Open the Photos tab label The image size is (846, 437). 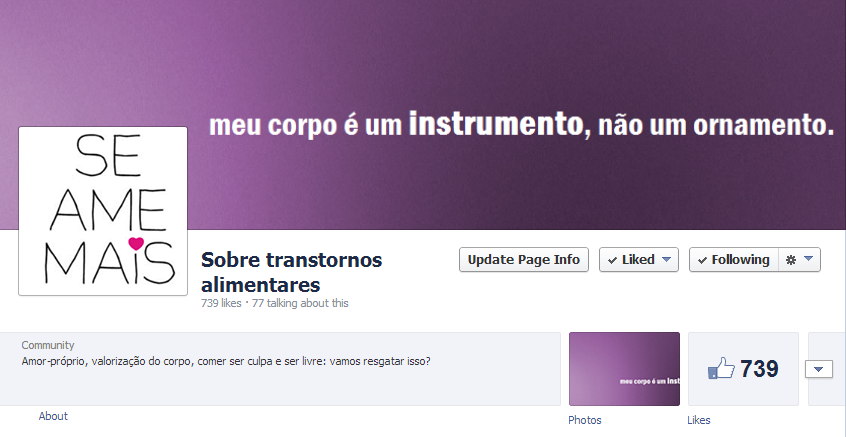click(x=585, y=420)
